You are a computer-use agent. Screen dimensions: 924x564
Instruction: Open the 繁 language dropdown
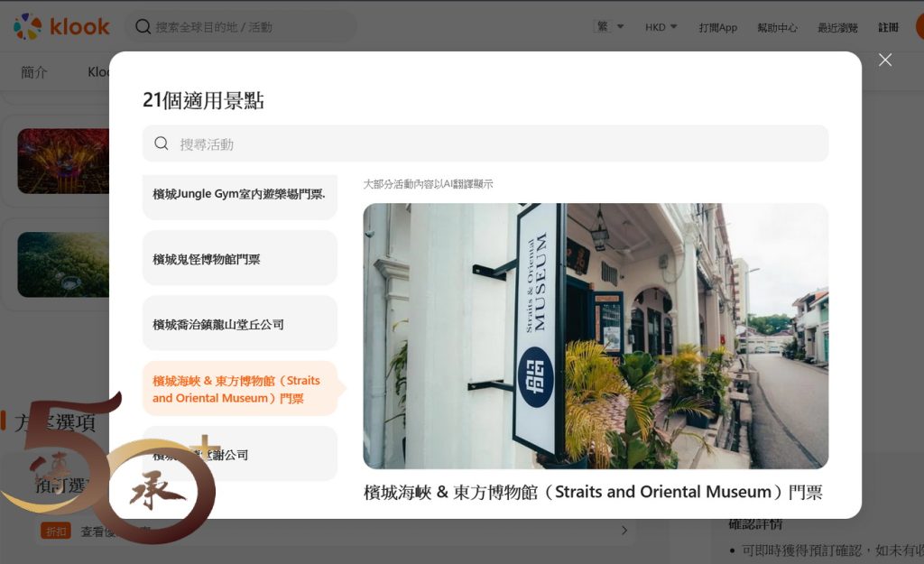click(x=609, y=26)
